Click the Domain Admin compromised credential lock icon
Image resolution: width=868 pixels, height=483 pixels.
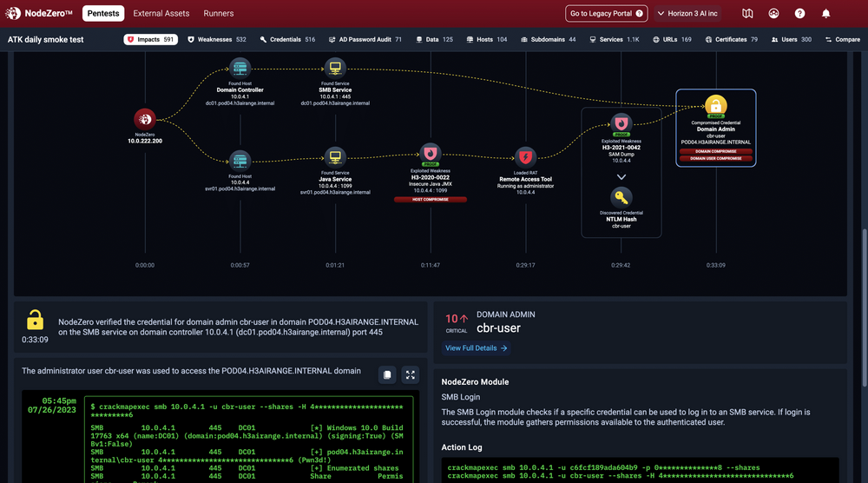click(x=715, y=105)
